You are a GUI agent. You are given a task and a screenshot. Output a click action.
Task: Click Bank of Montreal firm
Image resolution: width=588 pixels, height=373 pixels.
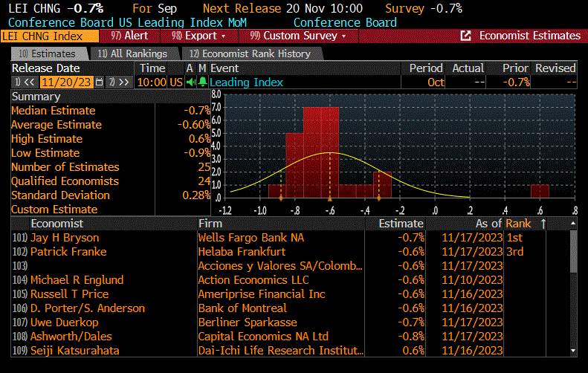[242, 308]
